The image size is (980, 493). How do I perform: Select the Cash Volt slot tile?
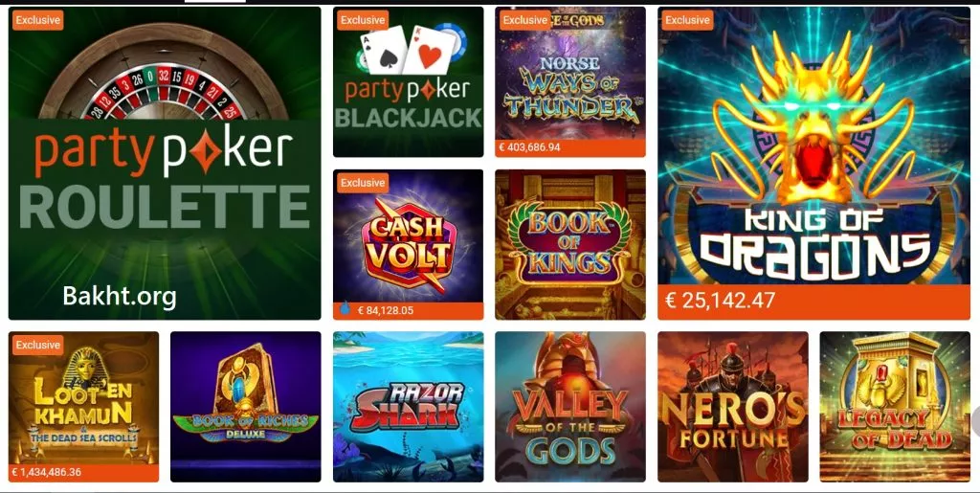pyautogui.click(x=408, y=244)
